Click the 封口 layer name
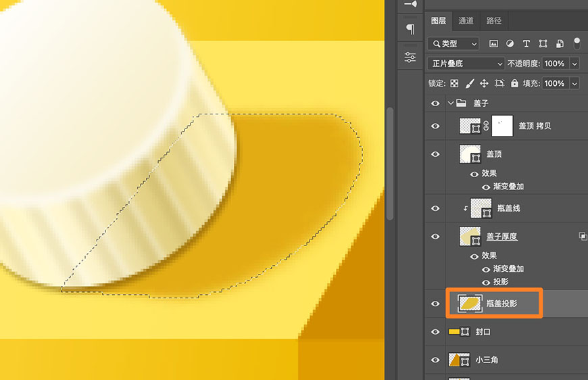Image resolution: width=588 pixels, height=380 pixels. coord(483,332)
